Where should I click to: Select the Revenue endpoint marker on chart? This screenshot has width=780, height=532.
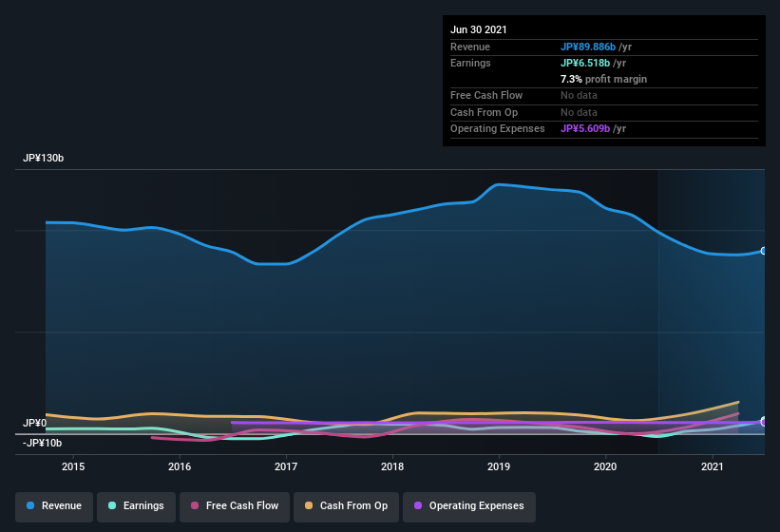coord(764,251)
